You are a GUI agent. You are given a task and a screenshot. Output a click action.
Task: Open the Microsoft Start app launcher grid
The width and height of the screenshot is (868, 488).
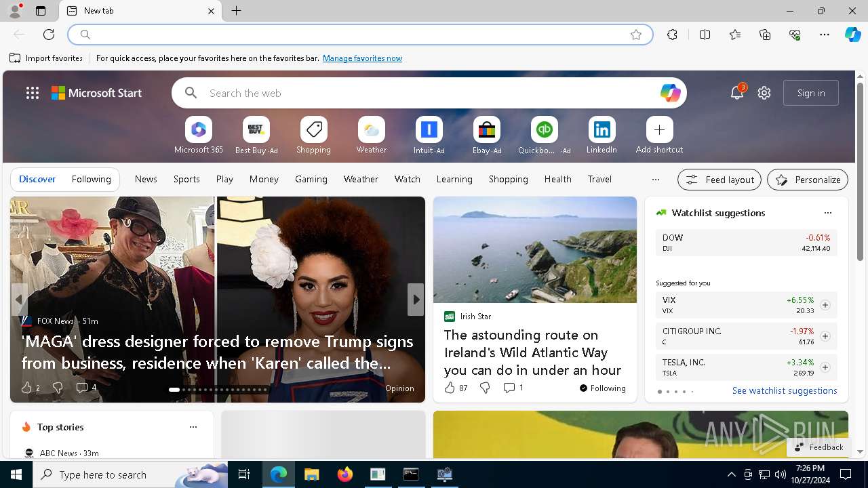click(33, 93)
